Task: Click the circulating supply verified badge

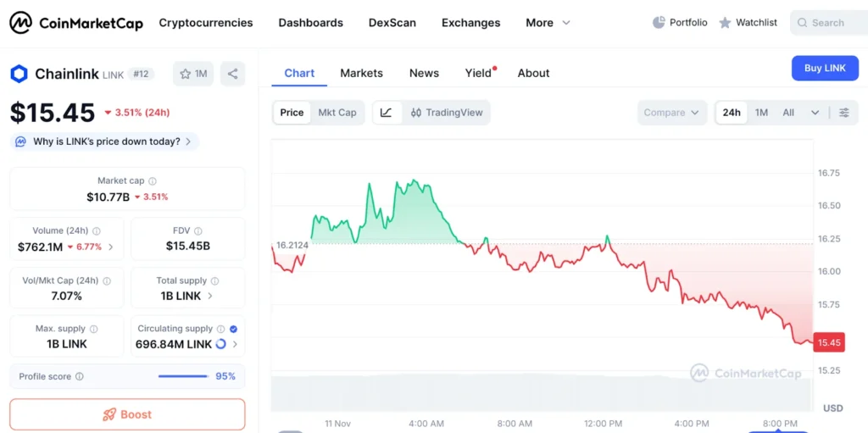Action: [x=233, y=329]
